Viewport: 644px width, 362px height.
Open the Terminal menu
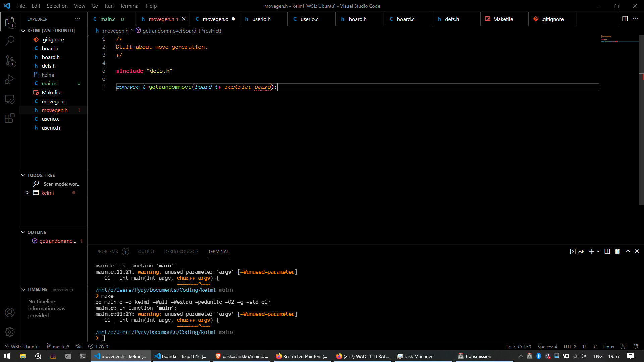pos(129,6)
